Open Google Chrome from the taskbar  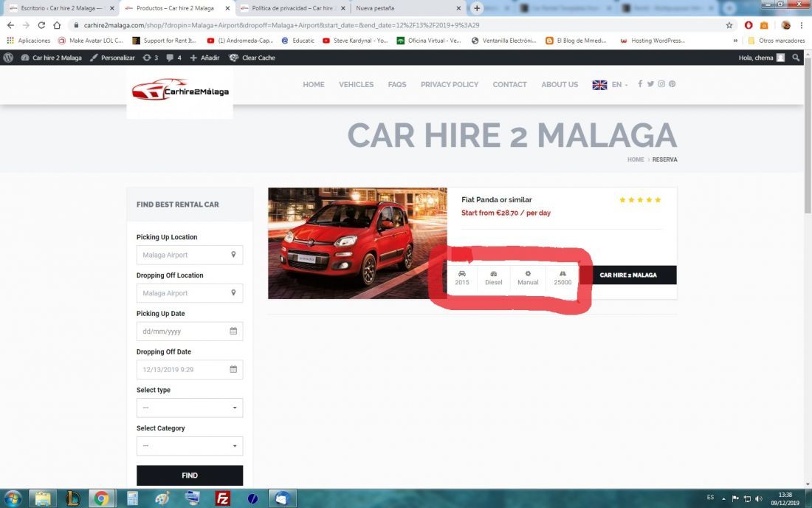[102, 498]
